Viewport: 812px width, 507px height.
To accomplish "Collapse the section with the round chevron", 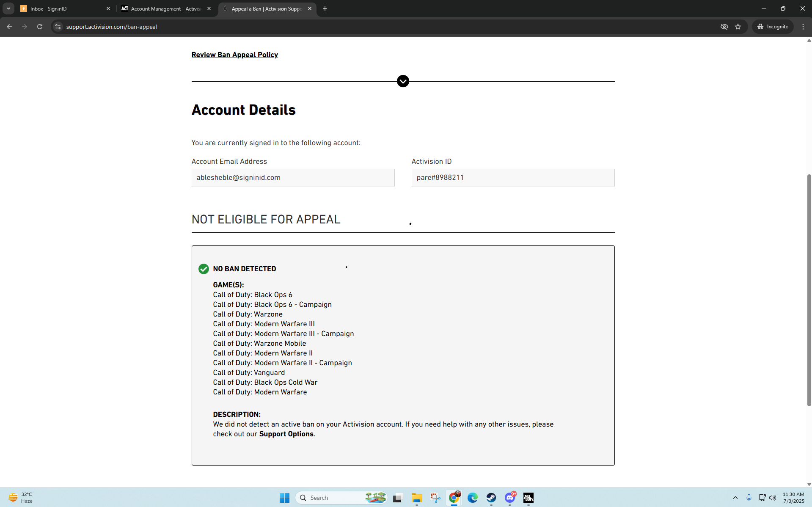I will pos(403,81).
